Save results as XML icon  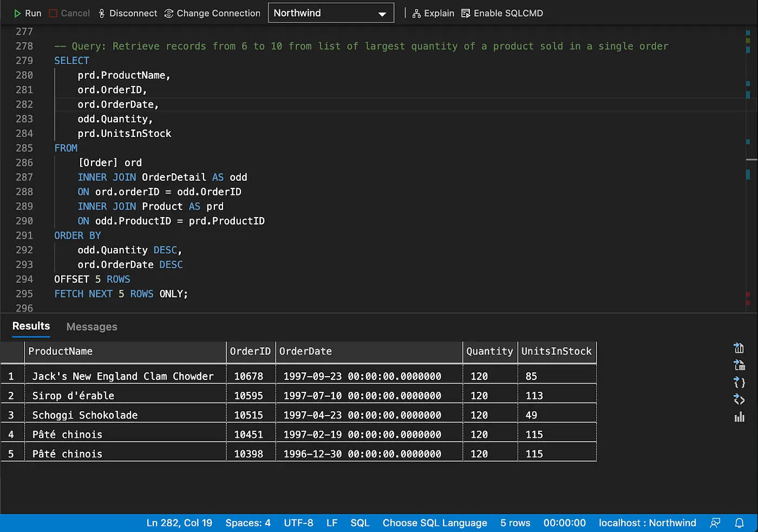(x=739, y=400)
